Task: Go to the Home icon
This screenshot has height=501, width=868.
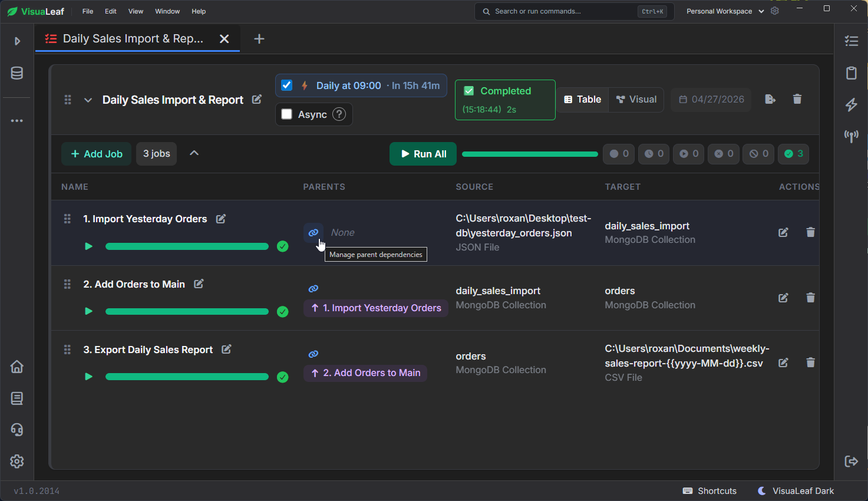Action: pyautogui.click(x=17, y=367)
